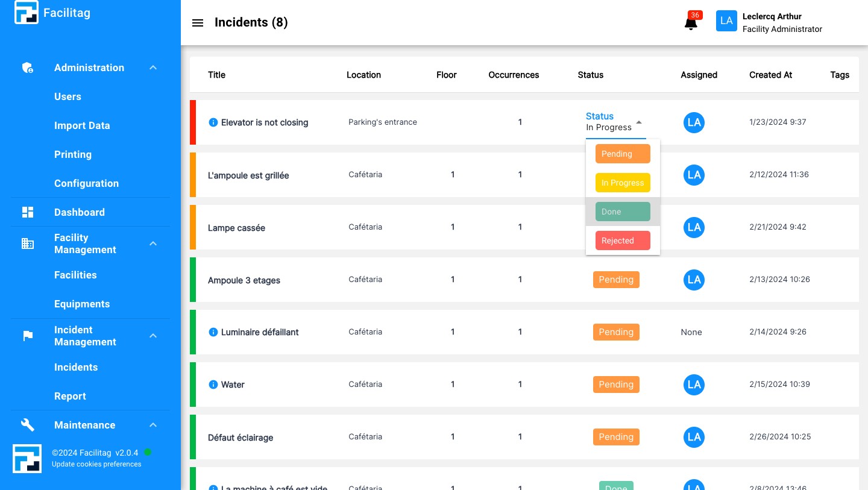Close the In Progress status dropdown arrow
The width and height of the screenshot is (868, 490).
click(x=639, y=122)
